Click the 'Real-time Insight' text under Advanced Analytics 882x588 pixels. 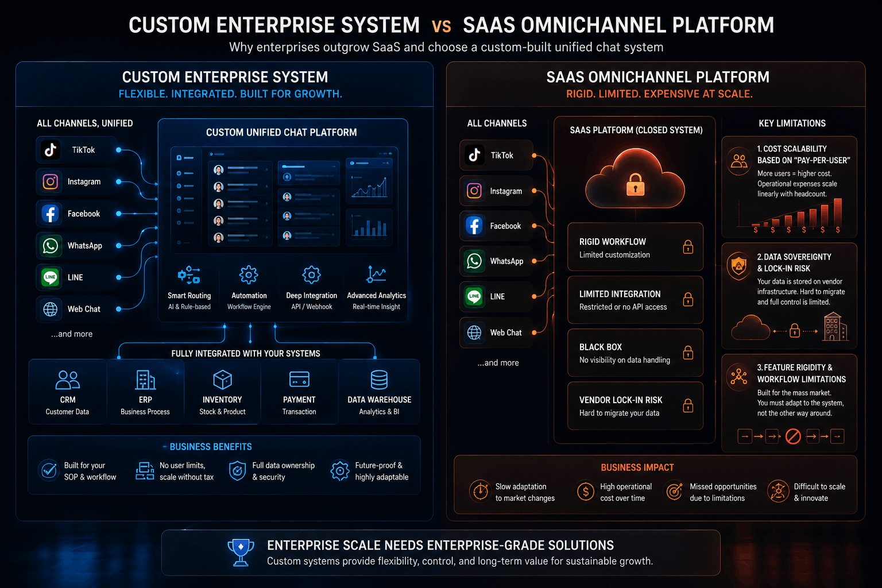tap(376, 307)
